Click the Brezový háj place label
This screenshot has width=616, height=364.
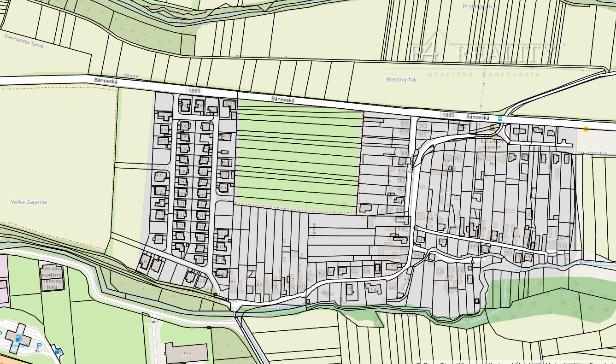401,79
